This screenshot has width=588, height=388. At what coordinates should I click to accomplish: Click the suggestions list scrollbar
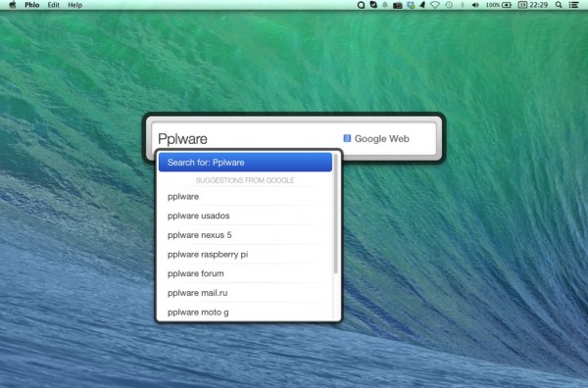336,214
